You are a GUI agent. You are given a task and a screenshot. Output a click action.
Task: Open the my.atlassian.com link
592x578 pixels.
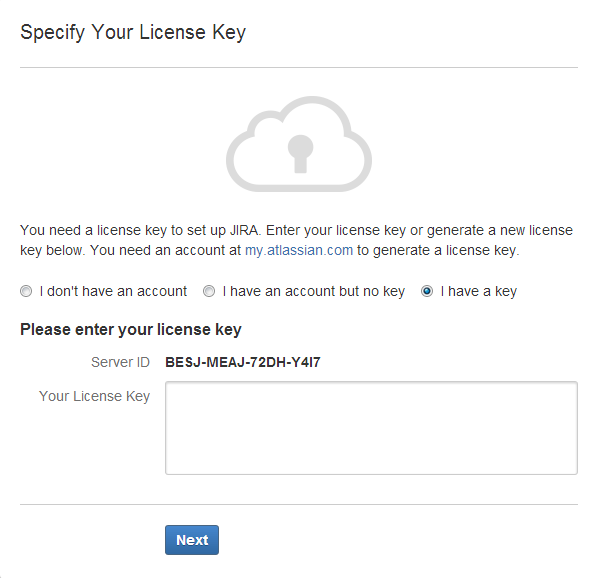pyautogui.click(x=299, y=250)
